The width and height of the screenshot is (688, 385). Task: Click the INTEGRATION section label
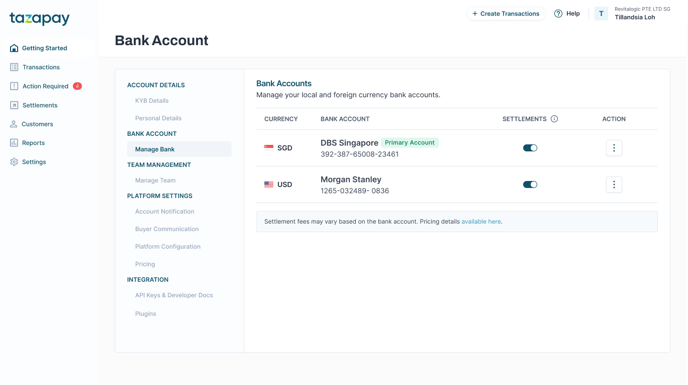point(147,280)
